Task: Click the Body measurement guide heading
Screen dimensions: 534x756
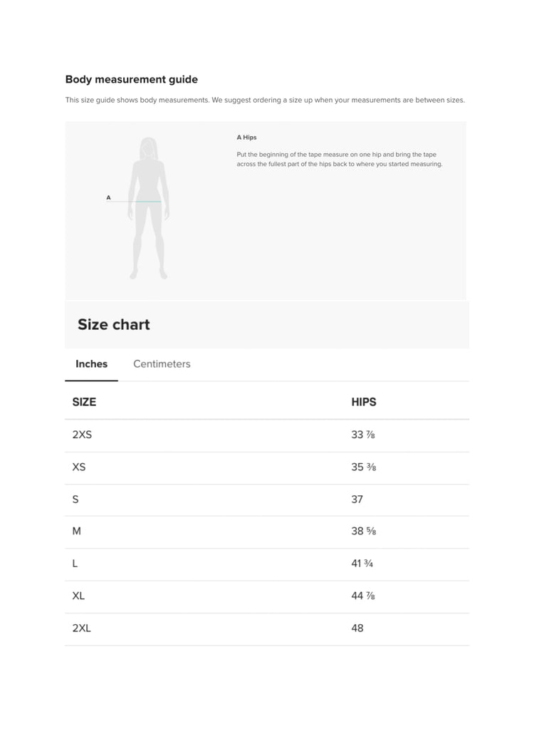Action: tap(132, 80)
